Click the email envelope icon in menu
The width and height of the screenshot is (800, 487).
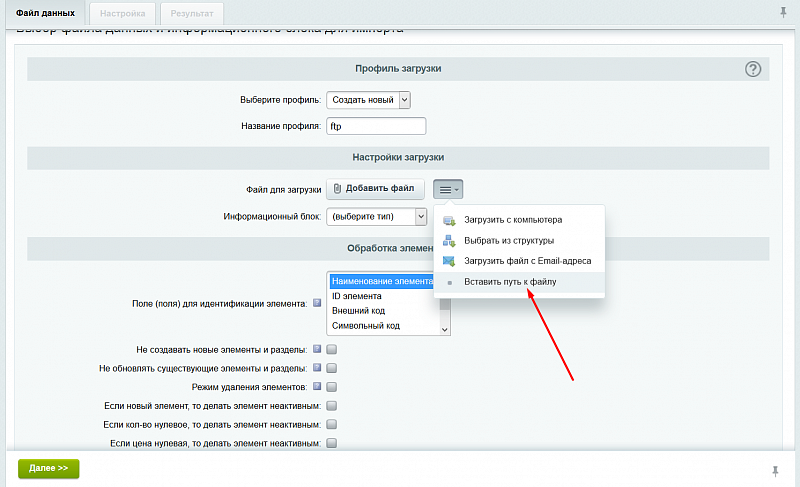[x=449, y=261]
